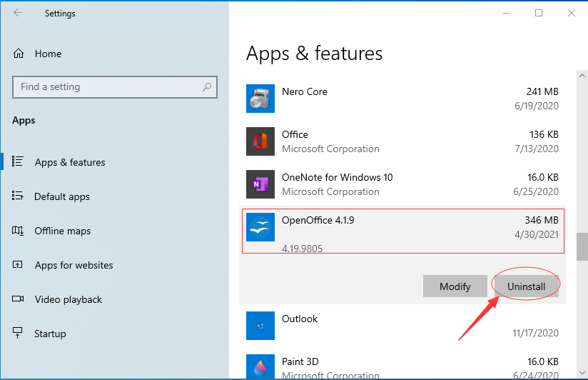Select the Nero Core entry name
The height and width of the screenshot is (380, 588).
tap(305, 91)
